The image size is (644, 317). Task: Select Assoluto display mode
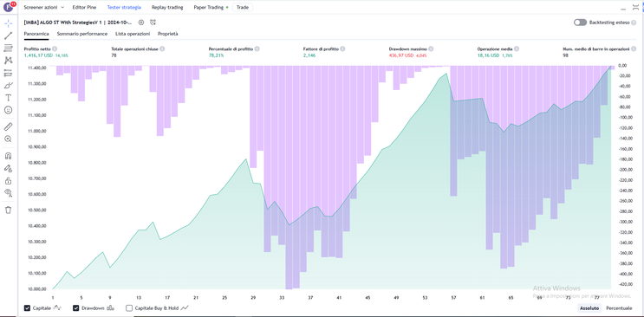[x=589, y=308]
